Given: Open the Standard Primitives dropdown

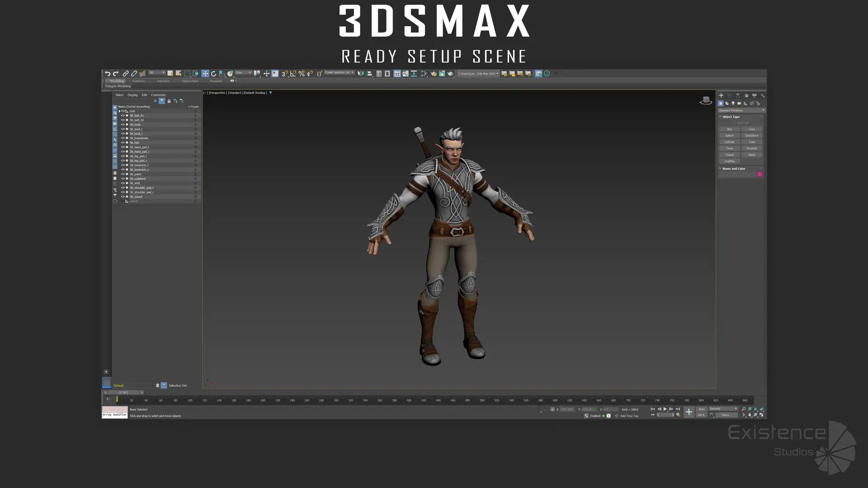Looking at the screenshot, I should [x=741, y=110].
